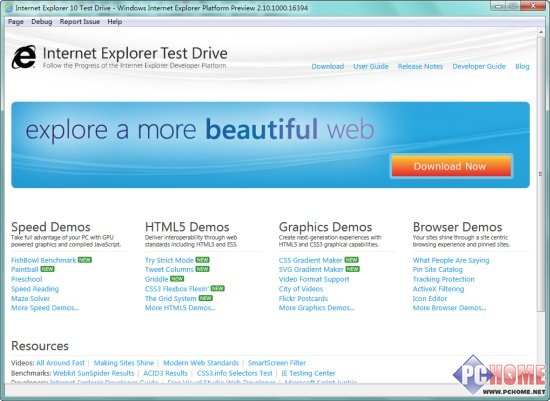Open Try Strict Mode demo

coord(169,260)
